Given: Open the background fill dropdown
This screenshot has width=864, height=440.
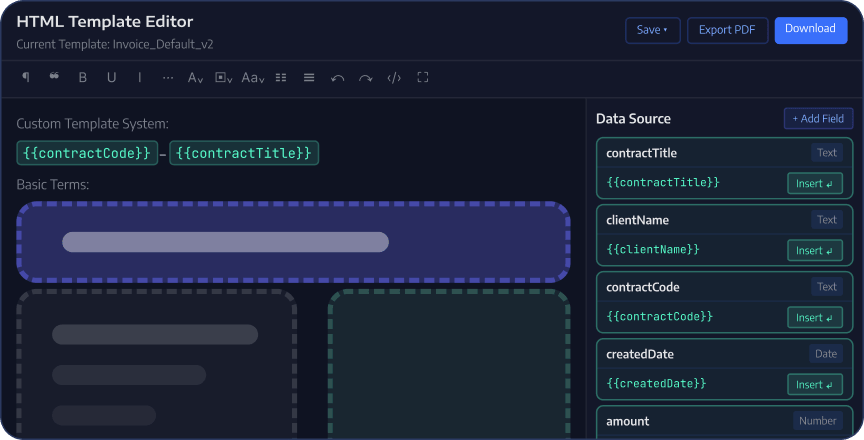Looking at the screenshot, I should (x=224, y=78).
